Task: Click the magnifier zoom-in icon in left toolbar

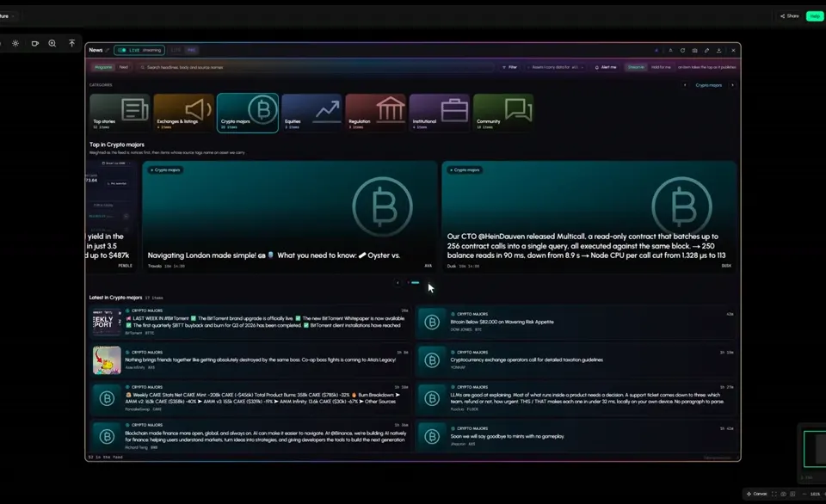Action: coord(52,43)
